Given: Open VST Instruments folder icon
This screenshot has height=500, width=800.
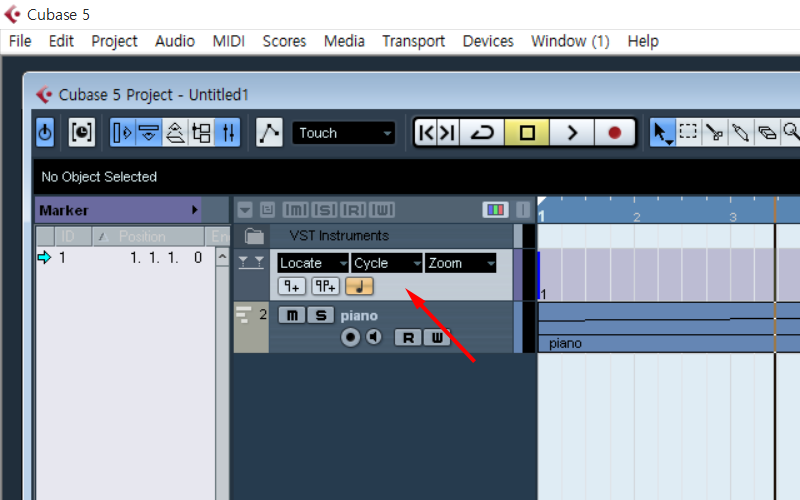Looking at the screenshot, I should [254, 236].
